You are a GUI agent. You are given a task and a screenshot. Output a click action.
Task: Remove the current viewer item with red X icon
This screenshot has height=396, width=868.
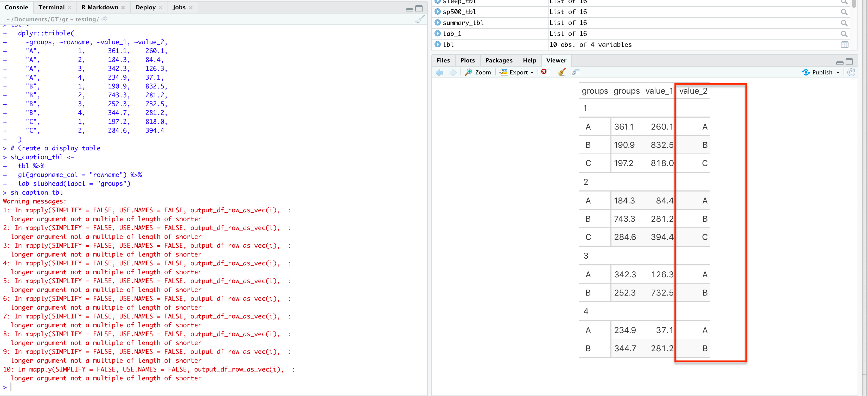click(x=545, y=72)
